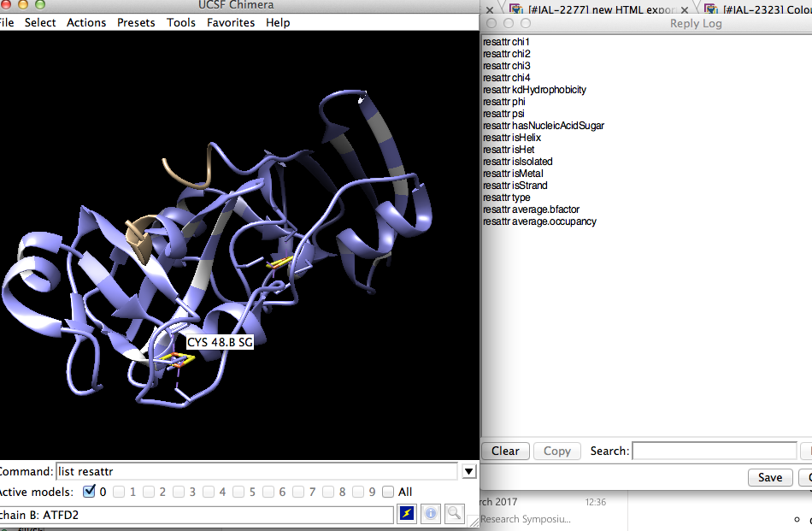
Task: Click the magnifying glass Side View icon
Action: coord(454,513)
